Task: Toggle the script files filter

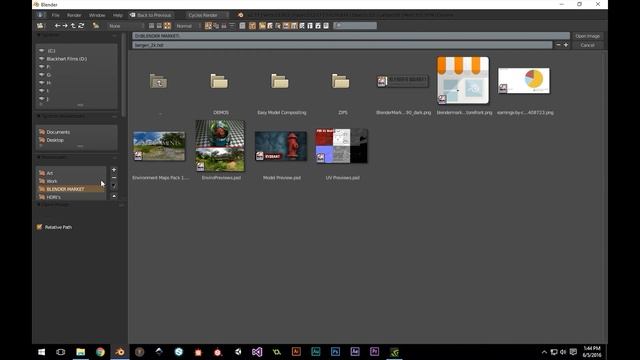Action: click(302, 26)
